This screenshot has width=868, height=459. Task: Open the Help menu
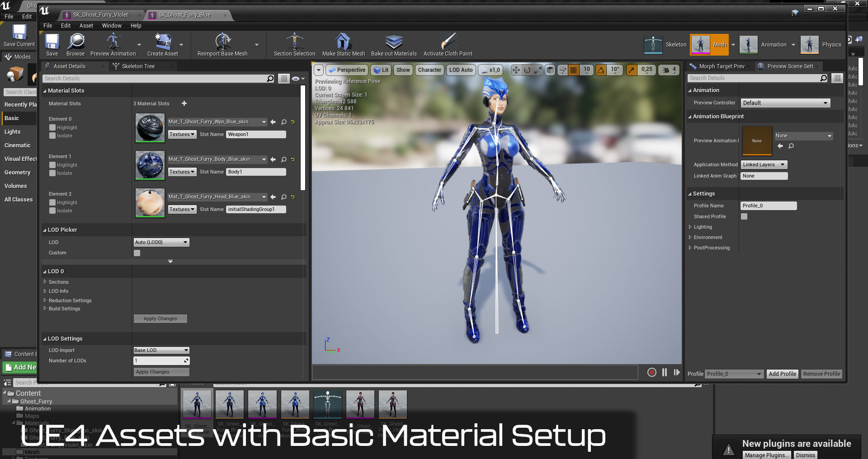pos(136,26)
